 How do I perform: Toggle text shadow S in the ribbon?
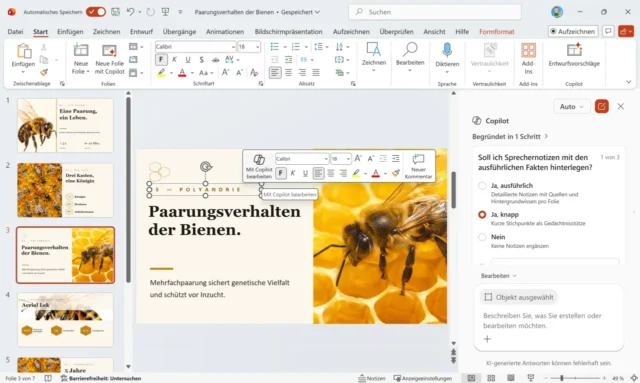tap(201, 60)
